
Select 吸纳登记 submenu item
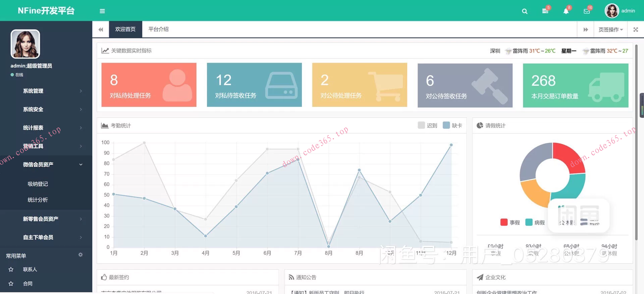38,184
